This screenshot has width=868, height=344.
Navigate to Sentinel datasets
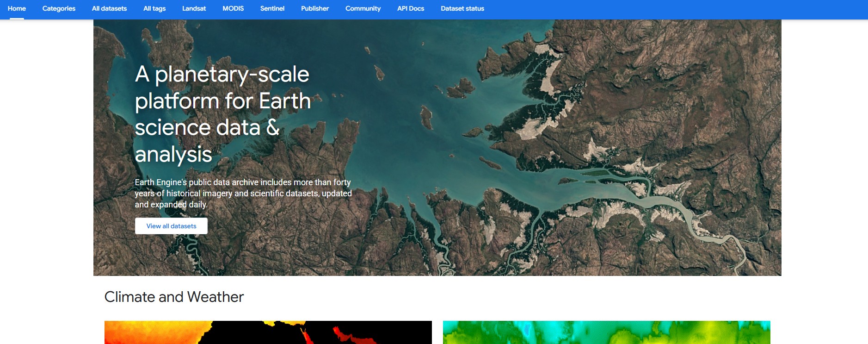pos(272,8)
